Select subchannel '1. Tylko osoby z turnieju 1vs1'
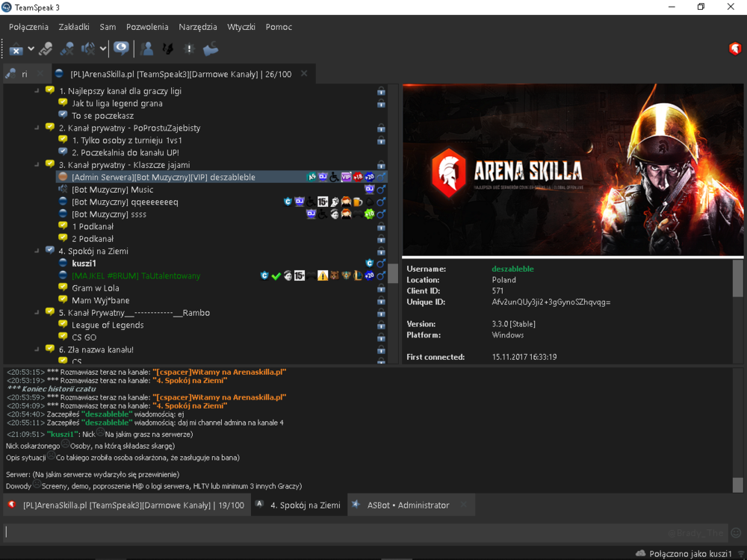This screenshot has height=560, width=747. click(x=127, y=140)
